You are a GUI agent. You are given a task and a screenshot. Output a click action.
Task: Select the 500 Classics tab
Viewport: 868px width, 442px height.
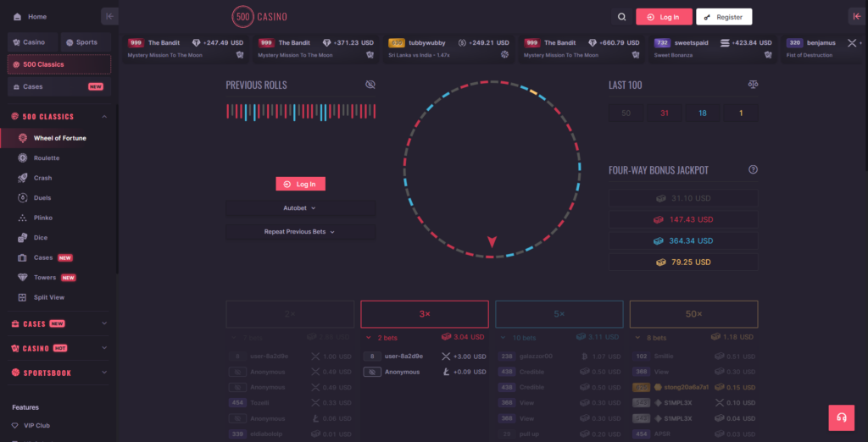click(59, 64)
